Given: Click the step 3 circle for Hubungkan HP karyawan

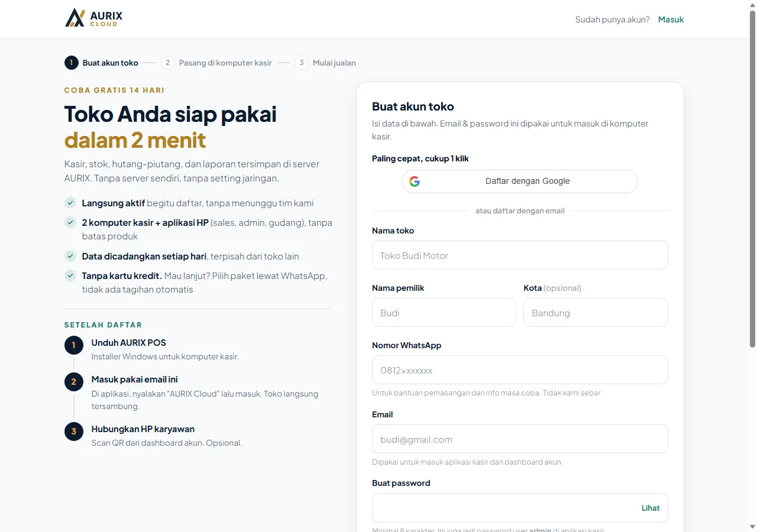Looking at the screenshot, I should pyautogui.click(x=74, y=432).
